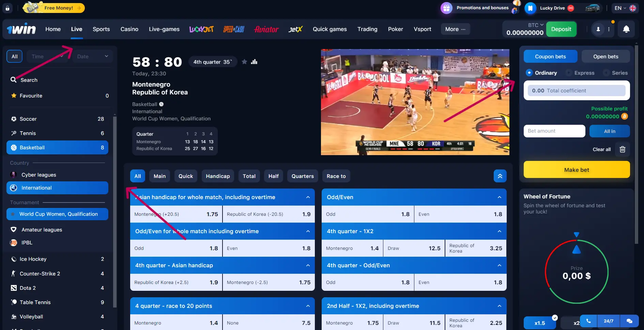Switch to the Quarters market tab
The height and width of the screenshot is (330, 644).
pos(303,176)
